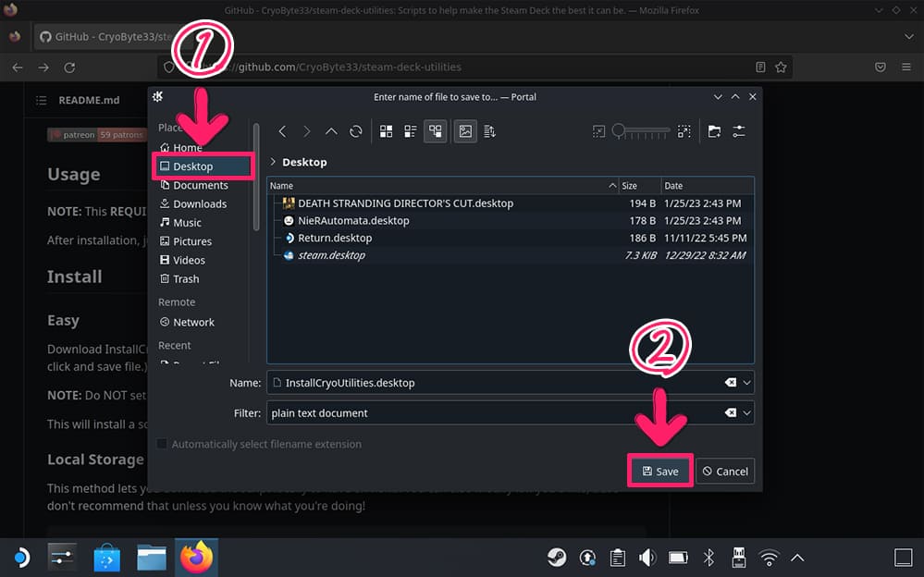Click Firefox reload page button

click(69, 68)
